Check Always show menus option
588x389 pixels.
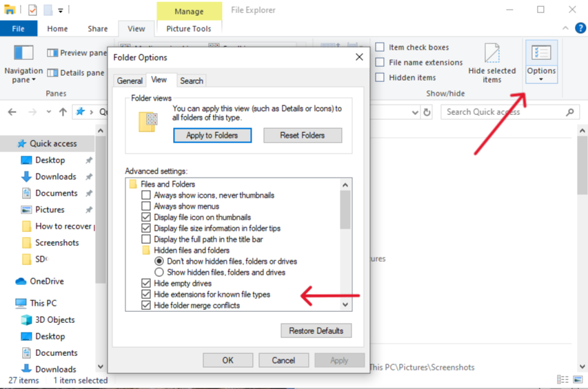click(x=146, y=206)
